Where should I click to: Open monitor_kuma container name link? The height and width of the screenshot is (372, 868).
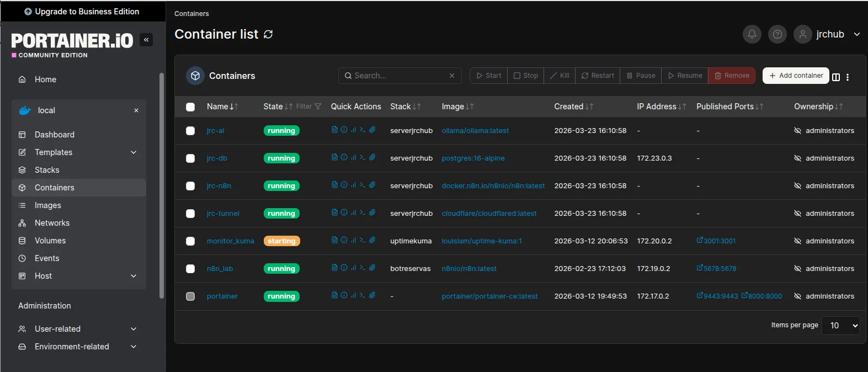tap(230, 241)
